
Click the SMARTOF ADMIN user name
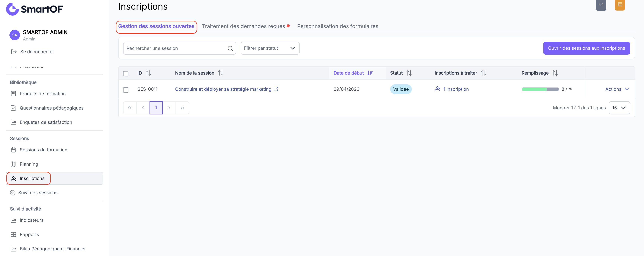(x=45, y=32)
